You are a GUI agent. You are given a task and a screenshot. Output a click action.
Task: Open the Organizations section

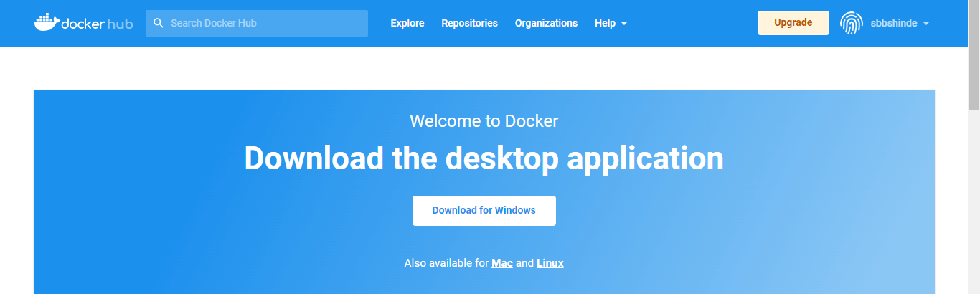click(546, 23)
